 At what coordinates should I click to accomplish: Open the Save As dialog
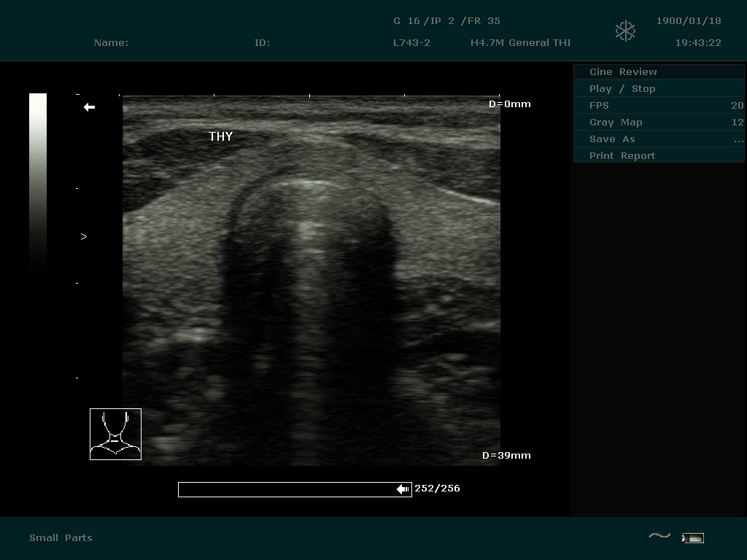612,139
